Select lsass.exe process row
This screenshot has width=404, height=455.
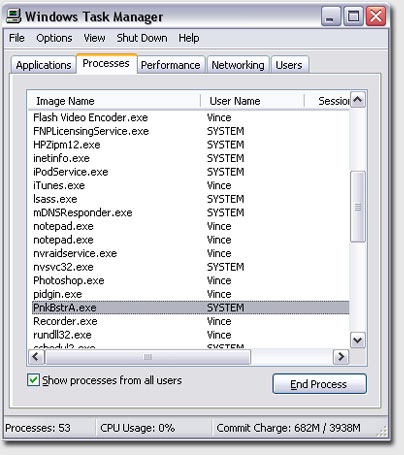191,199
